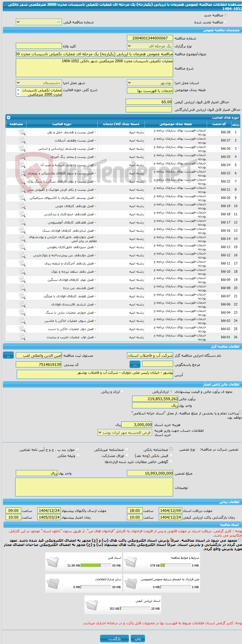Check the اوراق مشارکت box
Screen dimensions: 242x644
point(127,455)
